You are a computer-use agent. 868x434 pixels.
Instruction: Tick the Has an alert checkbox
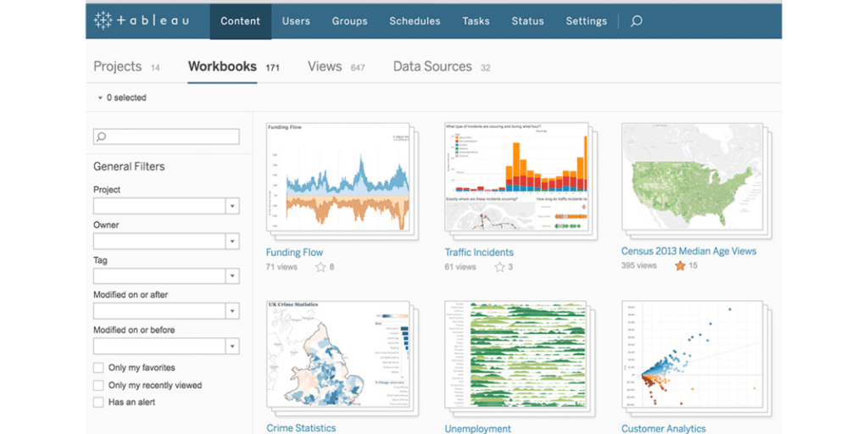(99, 402)
